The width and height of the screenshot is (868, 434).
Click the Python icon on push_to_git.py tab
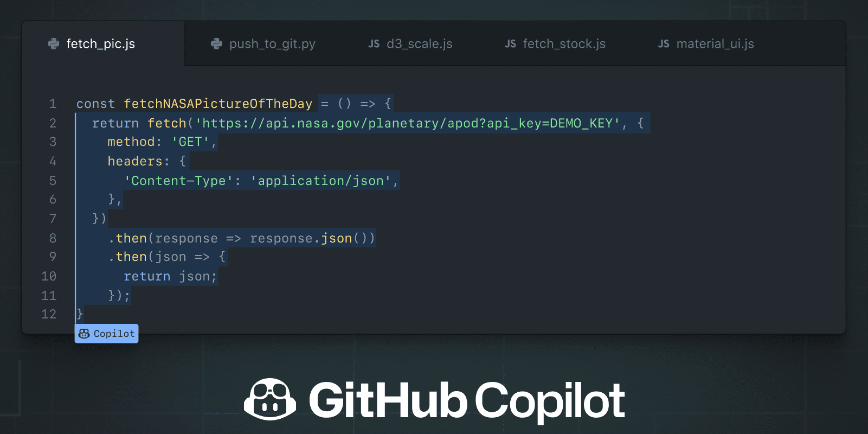[216, 43]
